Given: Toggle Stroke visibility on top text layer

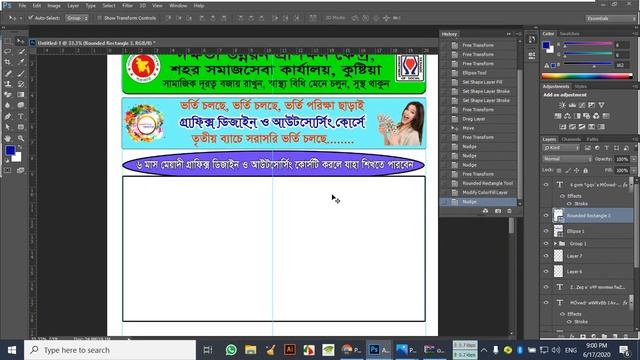Looking at the screenshot, I should click(x=569, y=204).
